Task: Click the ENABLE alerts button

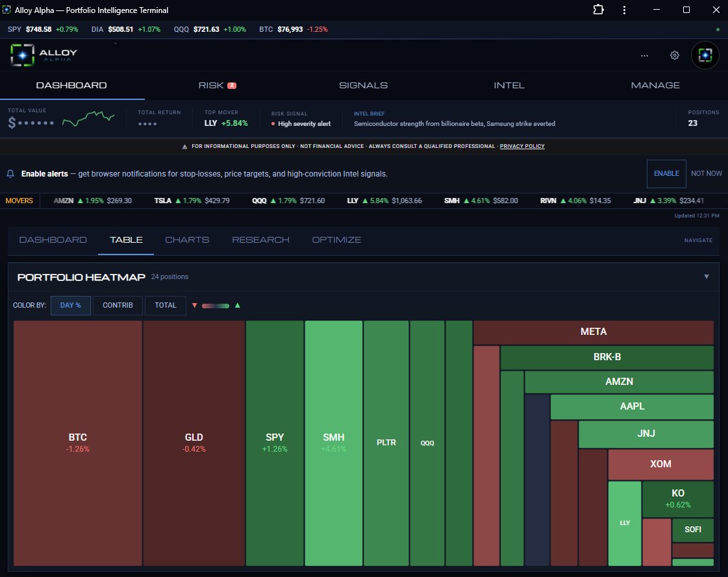Action: click(666, 173)
